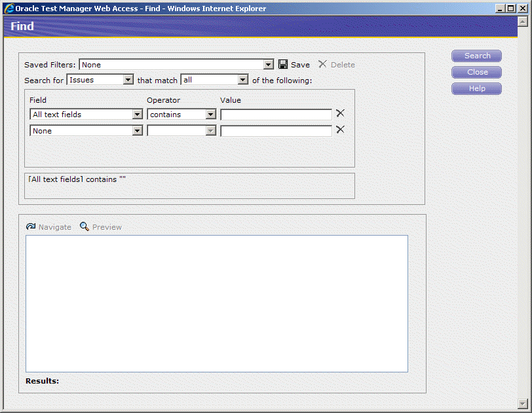The height and width of the screenshot is (413, 532).
Task: Open the that match all dropdown
Action: 242,80
